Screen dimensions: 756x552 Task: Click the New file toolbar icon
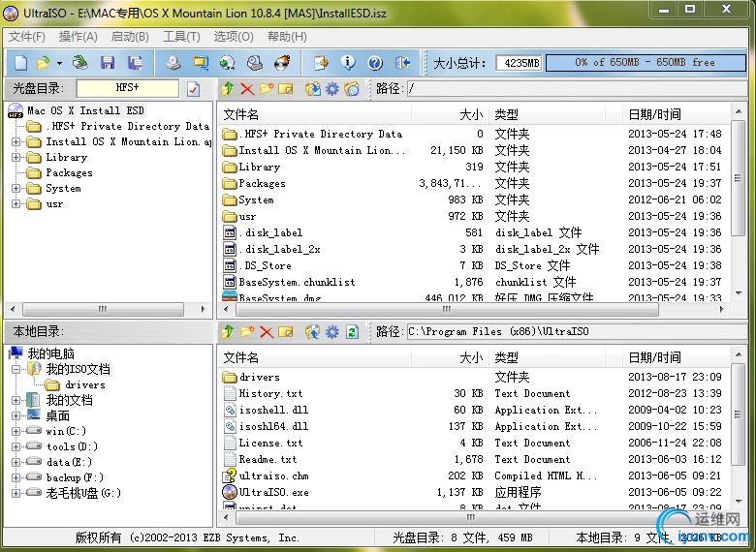tap(21, 63)
